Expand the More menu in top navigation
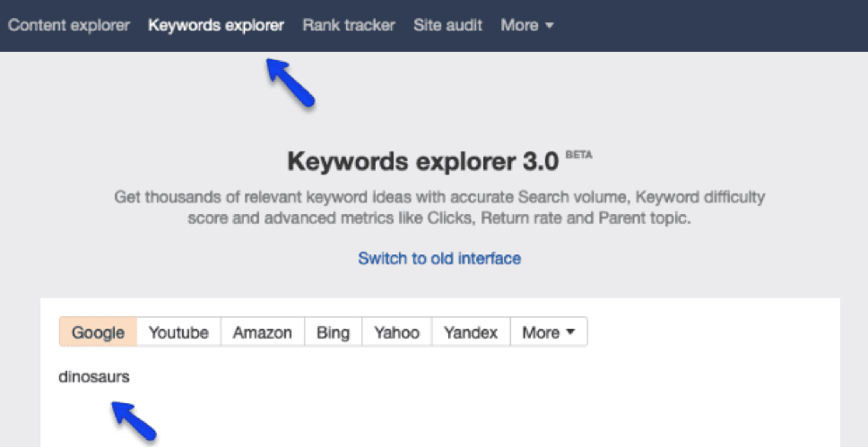The width and height of the screenshot is (868, 447). pyautogui.click(x=526, y=25)
